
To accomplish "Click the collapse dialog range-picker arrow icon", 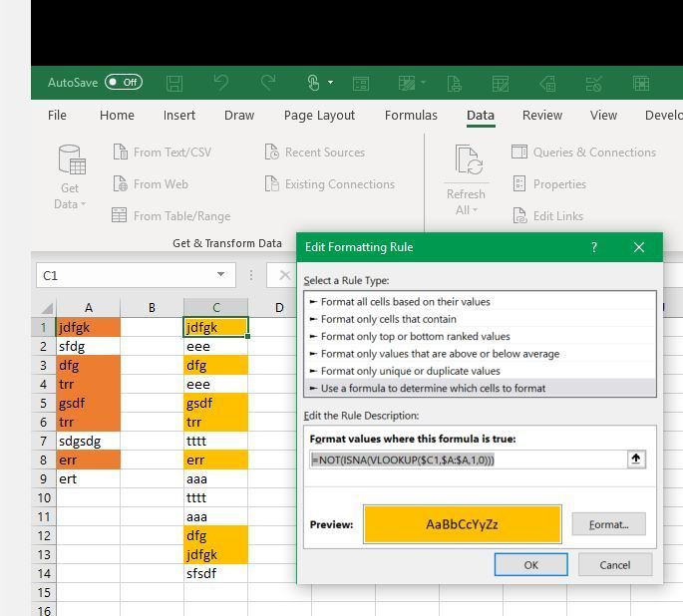I will click(636, 460).
